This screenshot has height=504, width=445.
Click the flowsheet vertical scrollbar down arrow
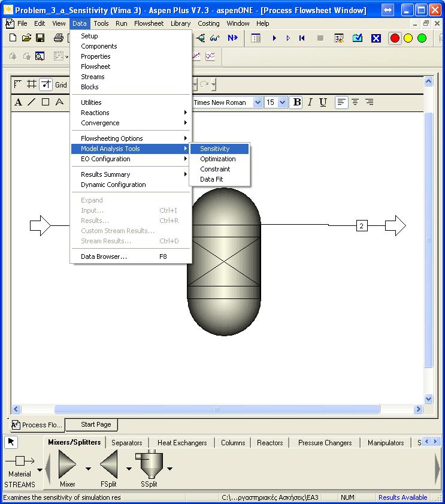tap(428, 399)
